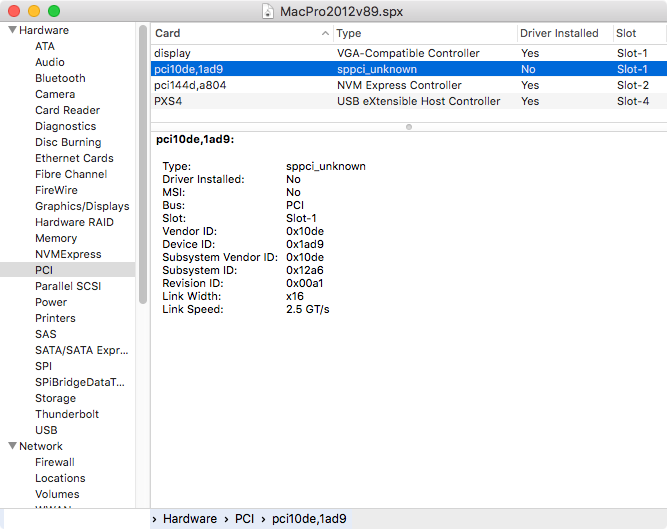Click the Card column sort arrow
This screenshot has height=529, width=667.
325,33
